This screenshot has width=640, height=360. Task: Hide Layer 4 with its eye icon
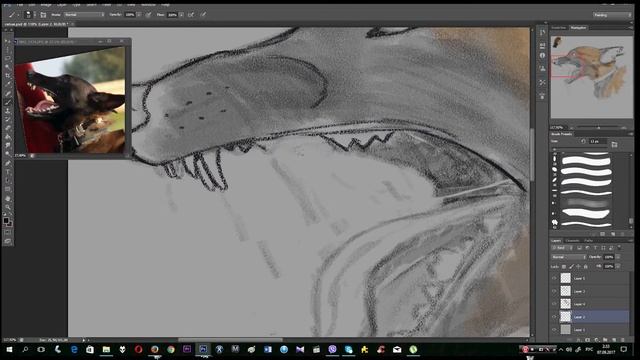pyautogui.click(x=554, y=304)
